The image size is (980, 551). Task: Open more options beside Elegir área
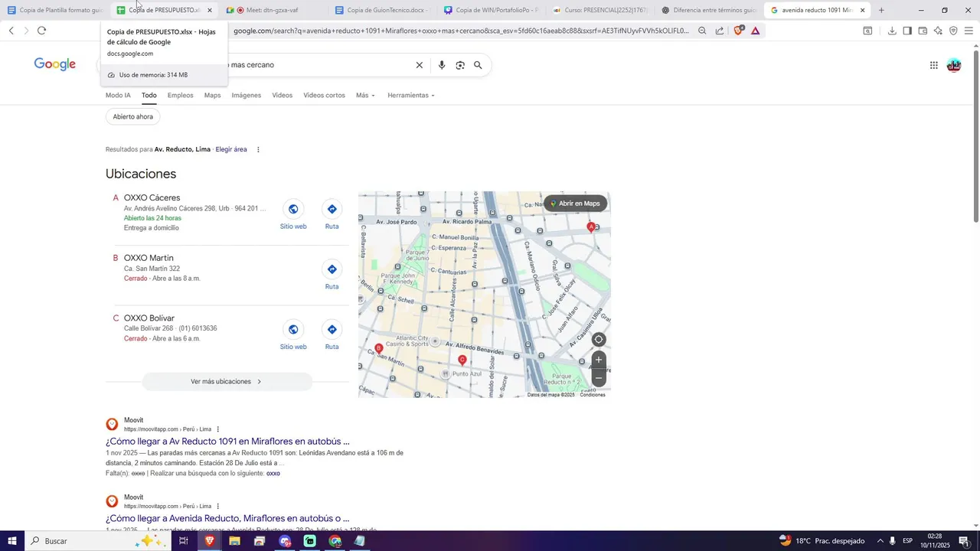point(258,149)
